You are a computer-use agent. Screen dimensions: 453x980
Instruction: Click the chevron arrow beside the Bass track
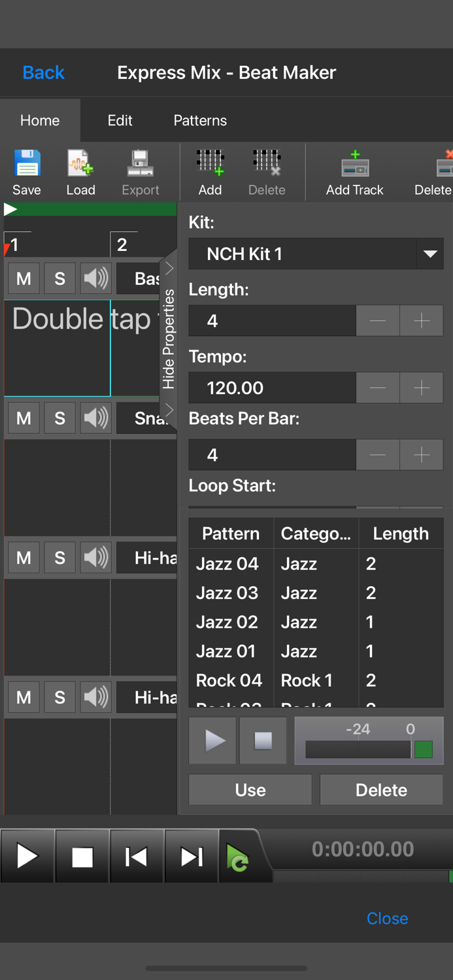coord(169,268)
